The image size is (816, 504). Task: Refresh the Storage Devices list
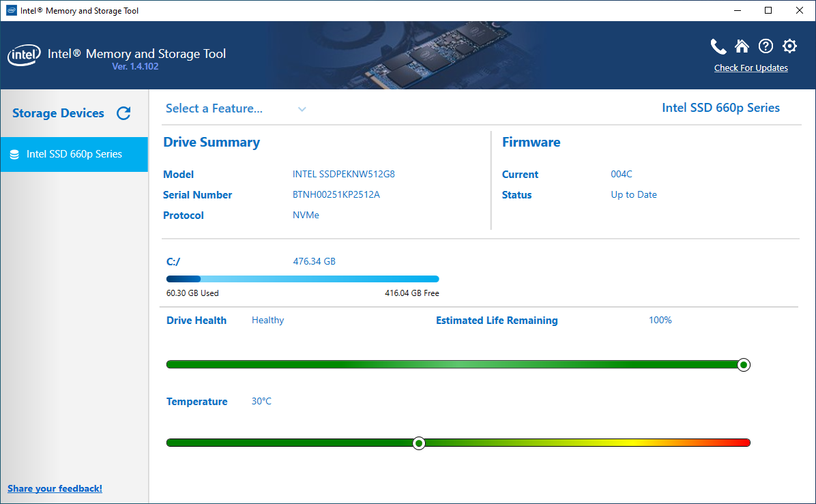(123, 113)
